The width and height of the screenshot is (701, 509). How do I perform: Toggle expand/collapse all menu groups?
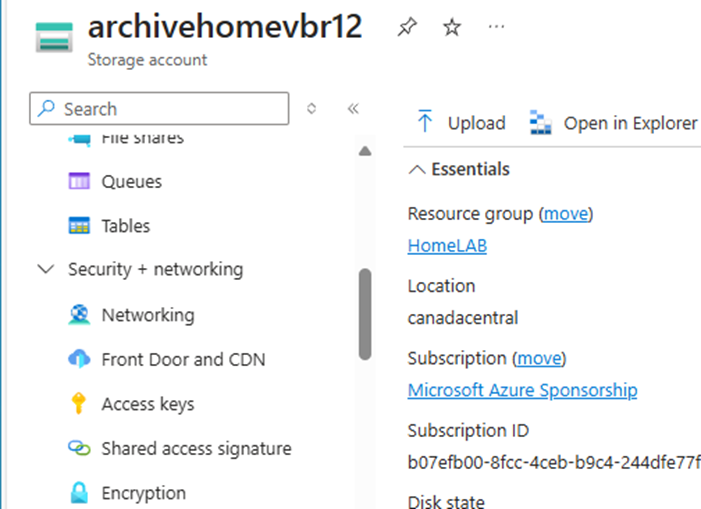pos(312,109)
